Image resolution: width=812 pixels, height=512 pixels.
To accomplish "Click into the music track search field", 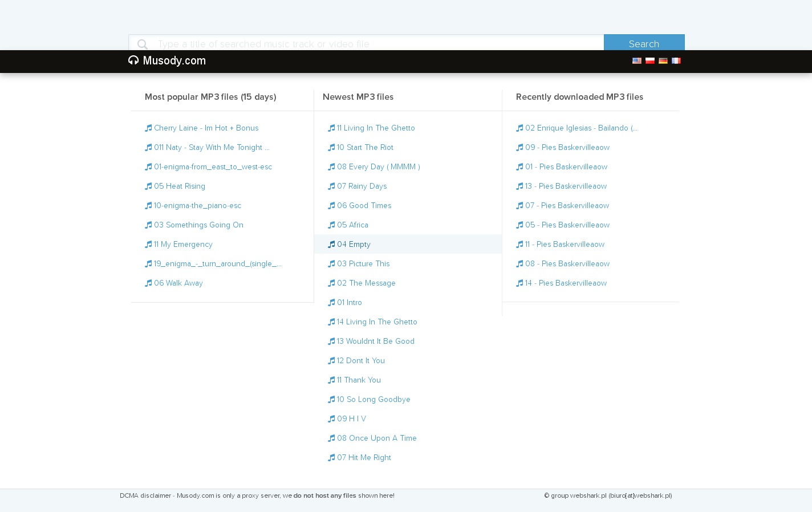I will [x=376, y=43].
